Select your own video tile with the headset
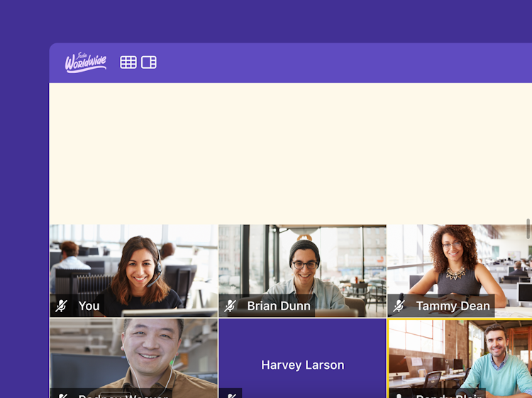532x398 pixels. pyautogui.click(x=133, y=271)
